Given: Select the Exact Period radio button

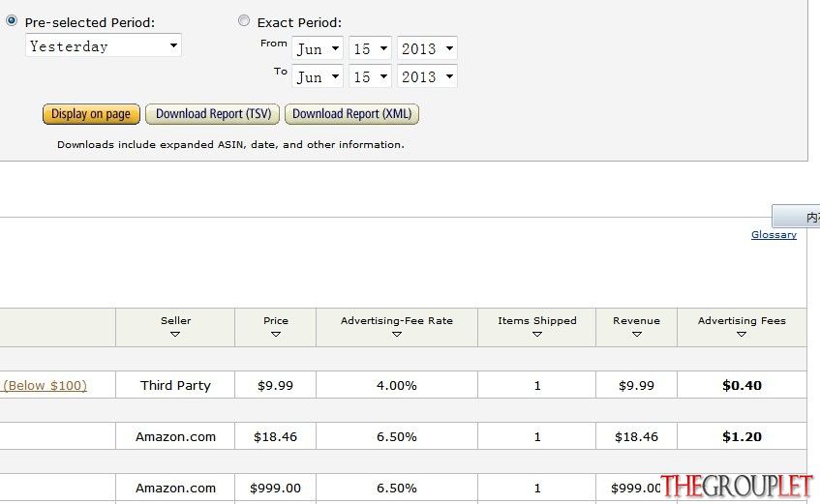Looking at the screenshot, I should pos(244,20).
